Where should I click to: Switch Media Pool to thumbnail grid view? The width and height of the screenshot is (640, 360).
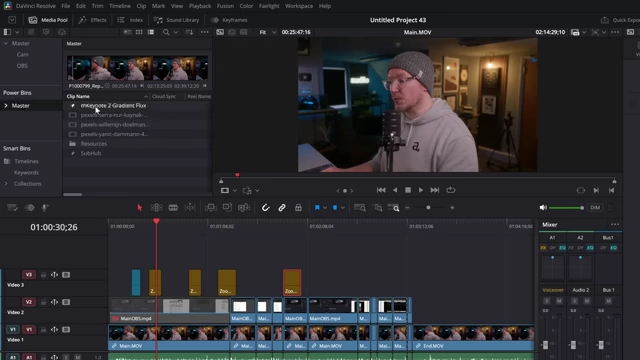(139, 32)
